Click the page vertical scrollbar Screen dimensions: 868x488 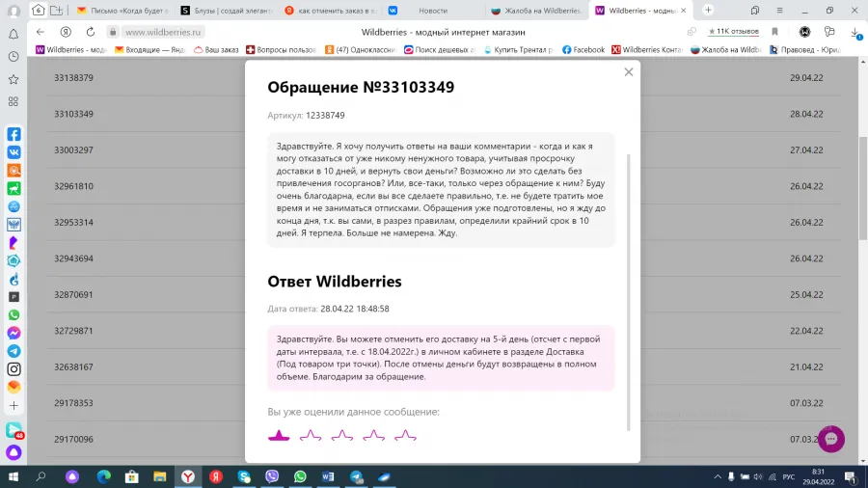(863, 188)
